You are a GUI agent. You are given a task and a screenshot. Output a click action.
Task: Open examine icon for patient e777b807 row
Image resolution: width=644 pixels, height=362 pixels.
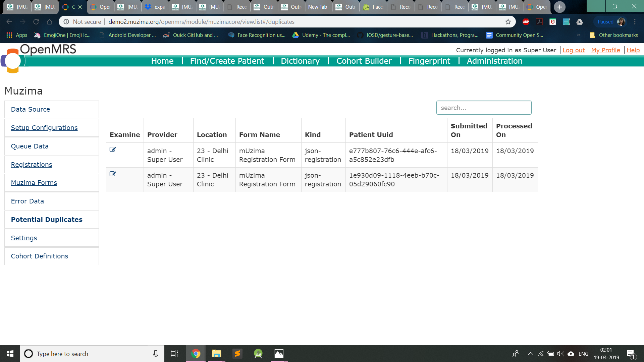(x=113, y=149)
